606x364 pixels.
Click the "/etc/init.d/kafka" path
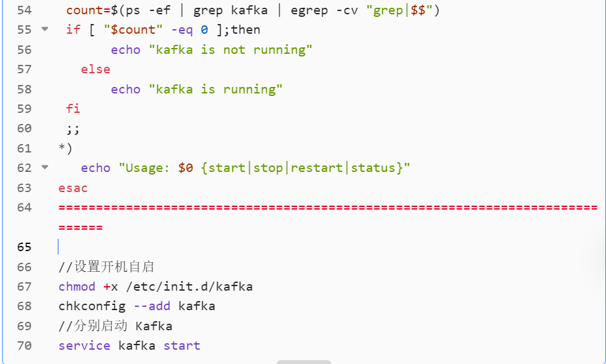[190, 286]
